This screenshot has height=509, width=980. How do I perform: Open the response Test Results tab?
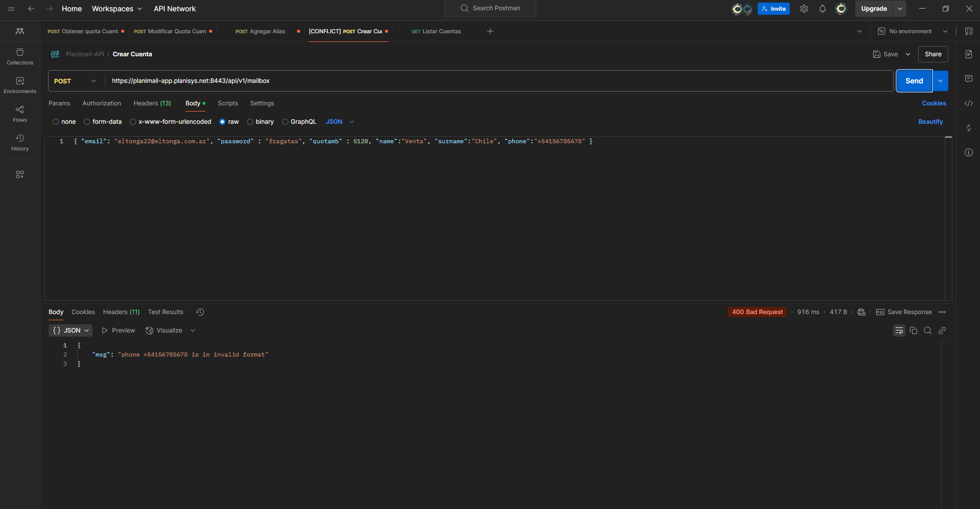tap(166, 312)
